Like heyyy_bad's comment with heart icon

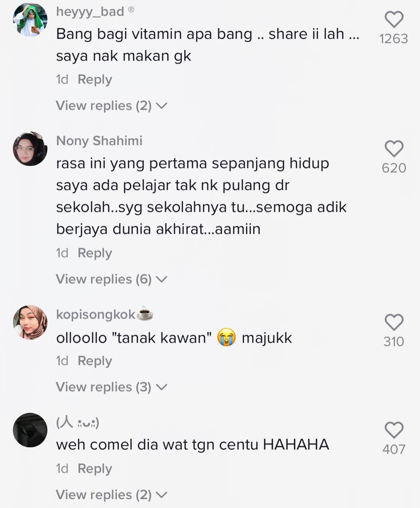pos(394,19)
